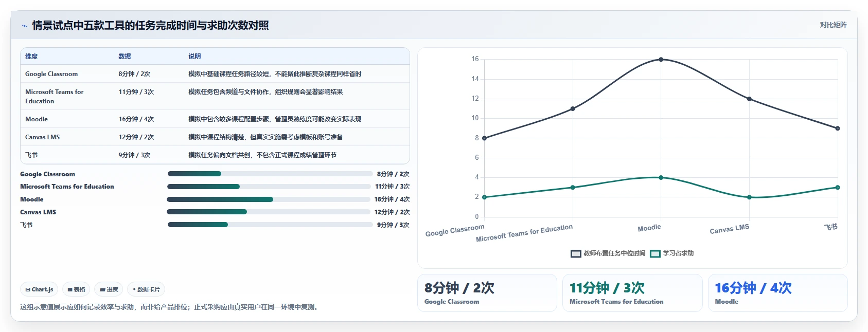868x332 pixels.
Task: Click the 12分钟 / 2次 value beside Canvas bar
Action: click(x=392, y=212)
